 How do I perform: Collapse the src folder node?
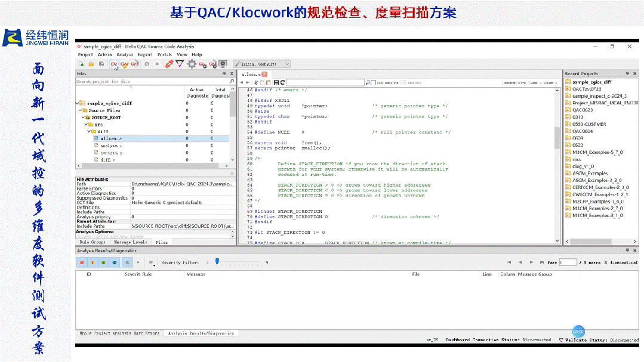tap(86, 125)
